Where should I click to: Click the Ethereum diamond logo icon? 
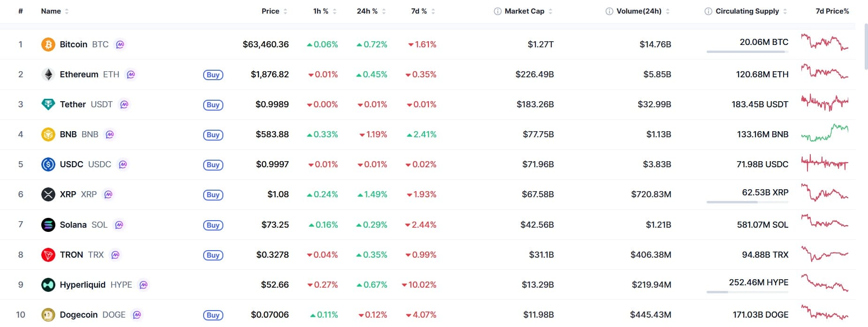click(48, 74)
